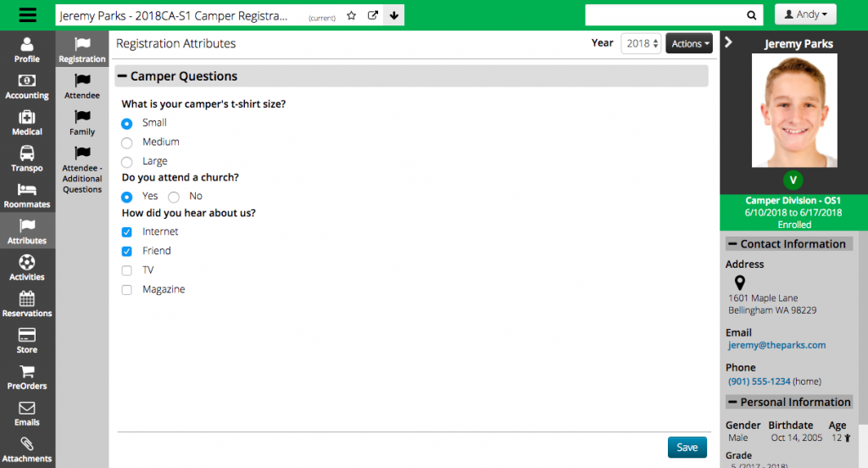Open the hamburger main menu
The height and width of the screenshot is (468, 868).
27,15
